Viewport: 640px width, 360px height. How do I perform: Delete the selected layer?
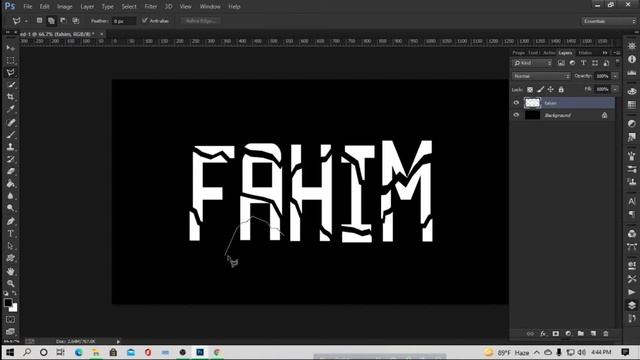coord(606,333)
